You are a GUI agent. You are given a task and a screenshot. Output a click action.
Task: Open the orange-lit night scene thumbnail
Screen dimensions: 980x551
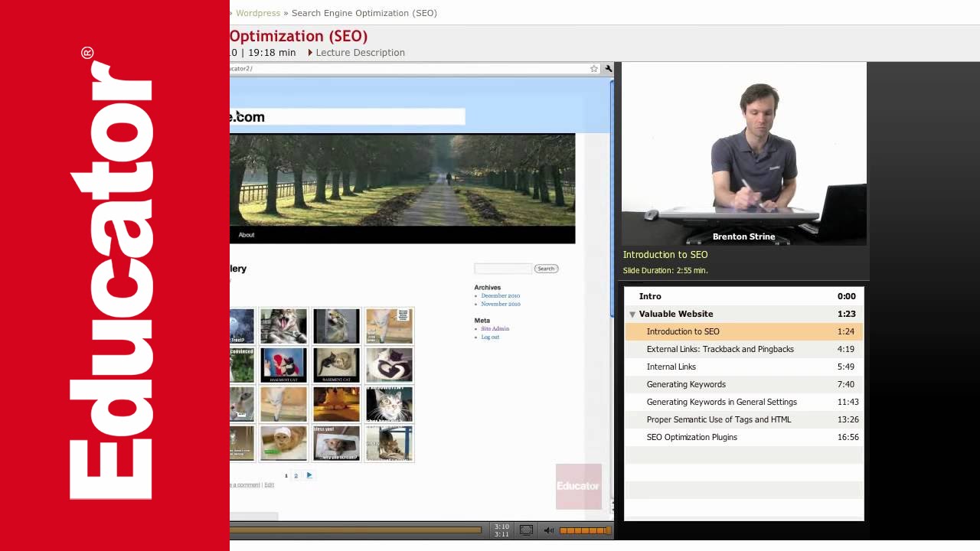pos(336,404)
